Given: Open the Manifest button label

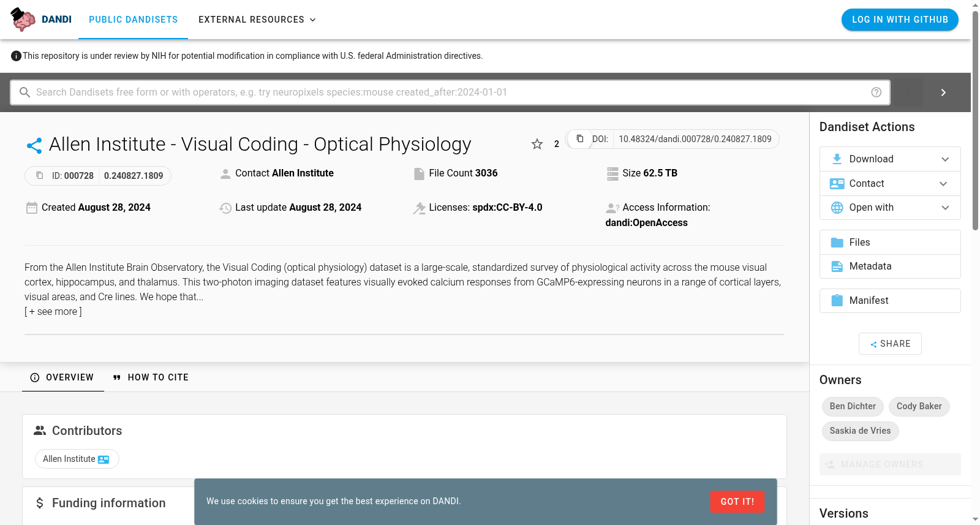Looking at the screenshot, I should point(869,300).
